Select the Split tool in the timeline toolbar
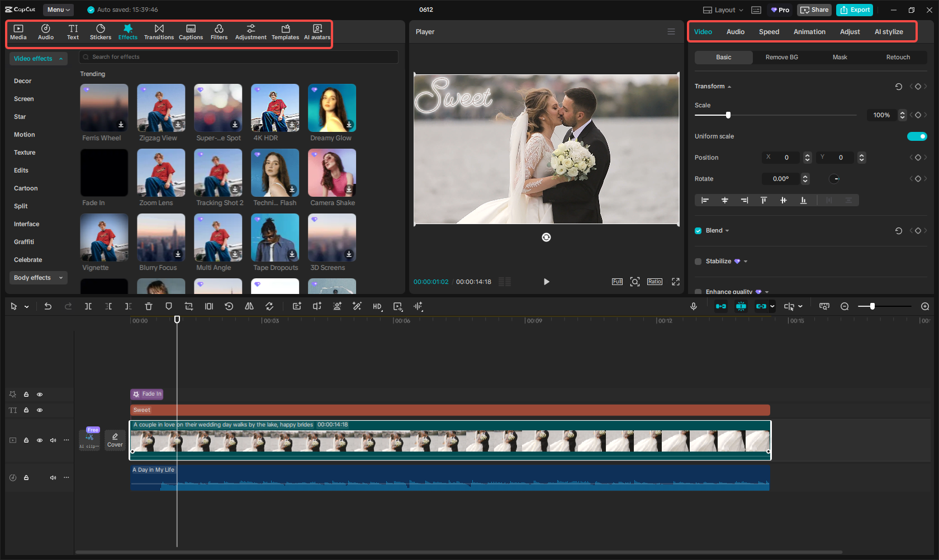939x560 pixels. pos(88,306)
